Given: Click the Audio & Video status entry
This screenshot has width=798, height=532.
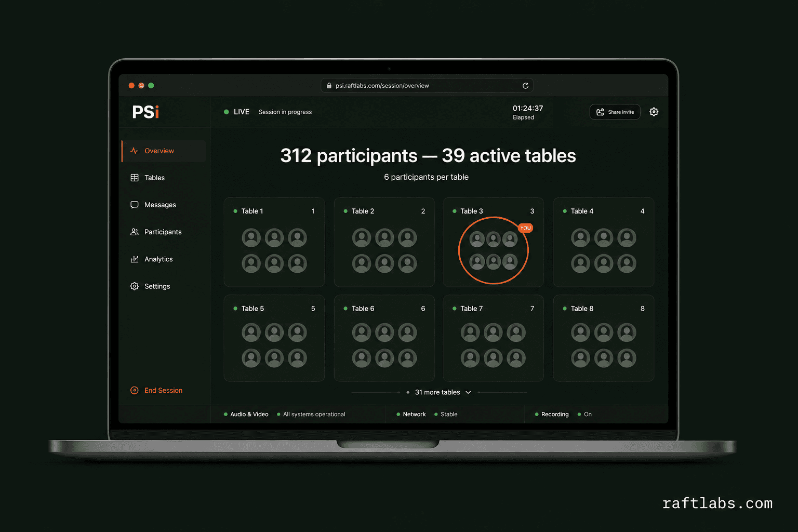Looking at the screenshot, I should 246,414.
